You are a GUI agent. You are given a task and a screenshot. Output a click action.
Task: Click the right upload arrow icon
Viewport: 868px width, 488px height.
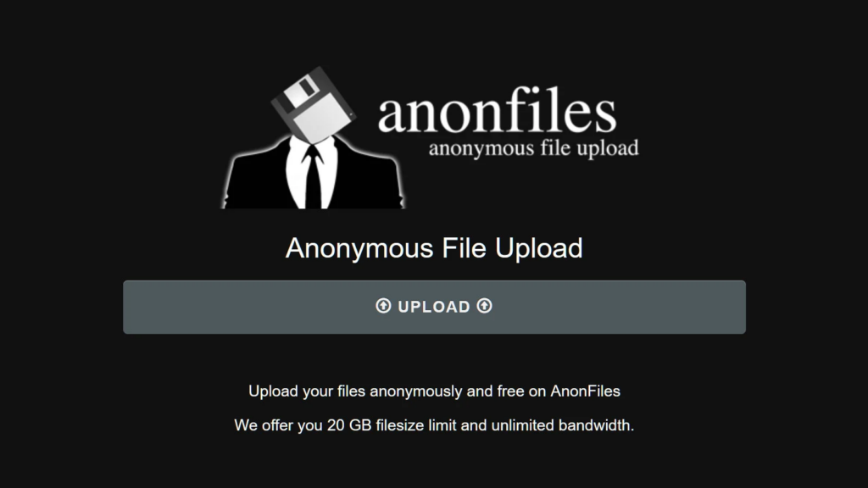point(484,306)
